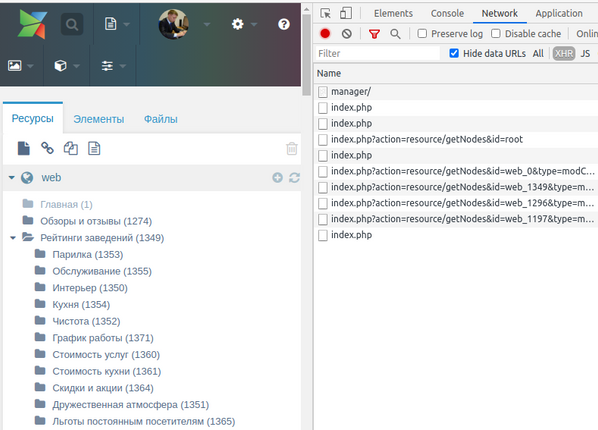Switch to the Элементы tab
This screenshot has width=598, height=430.
pos(99,119)
